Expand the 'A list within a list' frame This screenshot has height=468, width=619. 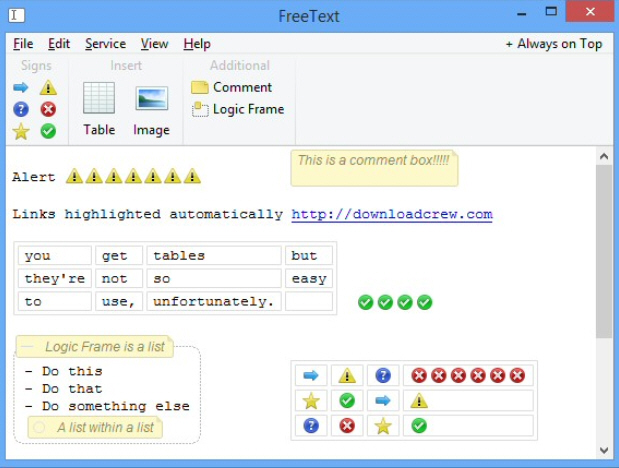[x=39, y=427]
